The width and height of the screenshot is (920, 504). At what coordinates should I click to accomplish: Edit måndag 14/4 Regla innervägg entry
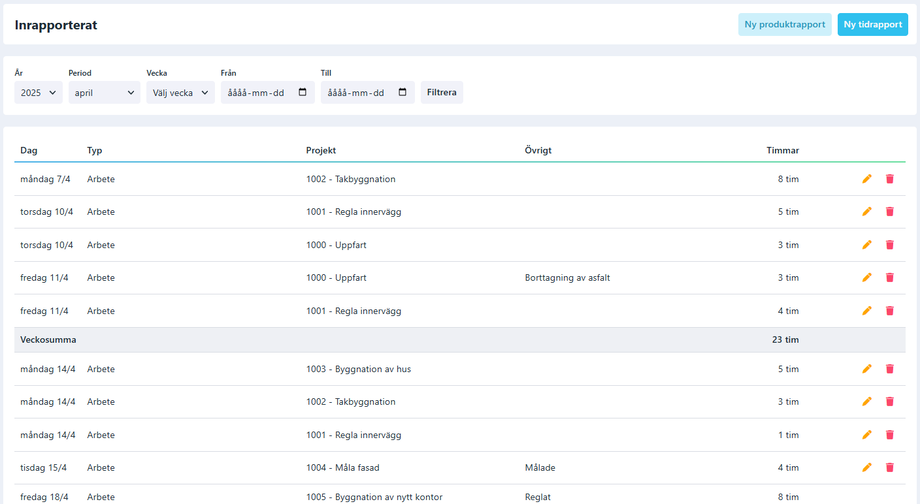point(867,435)
